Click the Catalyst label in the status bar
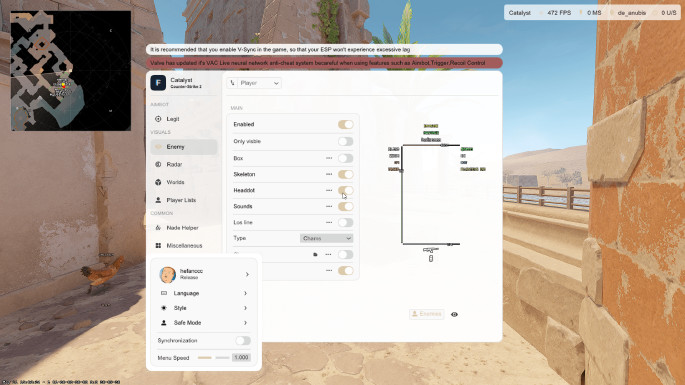The image size is (685, 385). coord(519,13)
